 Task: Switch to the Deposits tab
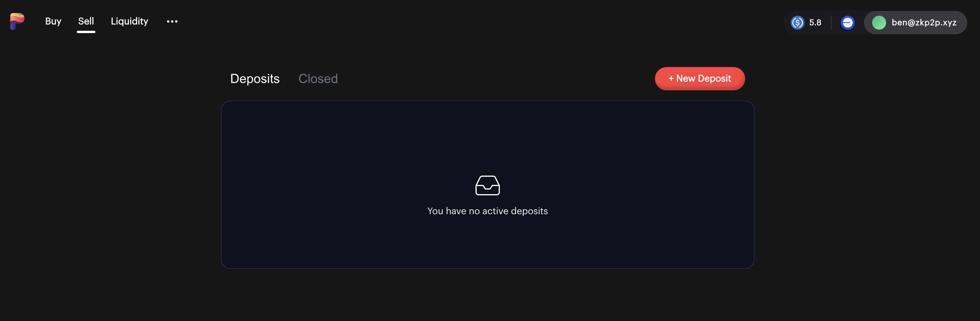pos(255,79)
